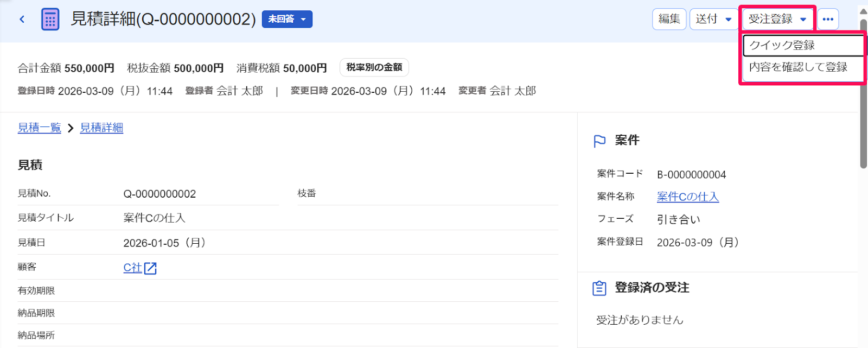Open the 案件Cの仕入 project link
868x348 pixels.
click(x=688, y=197)
